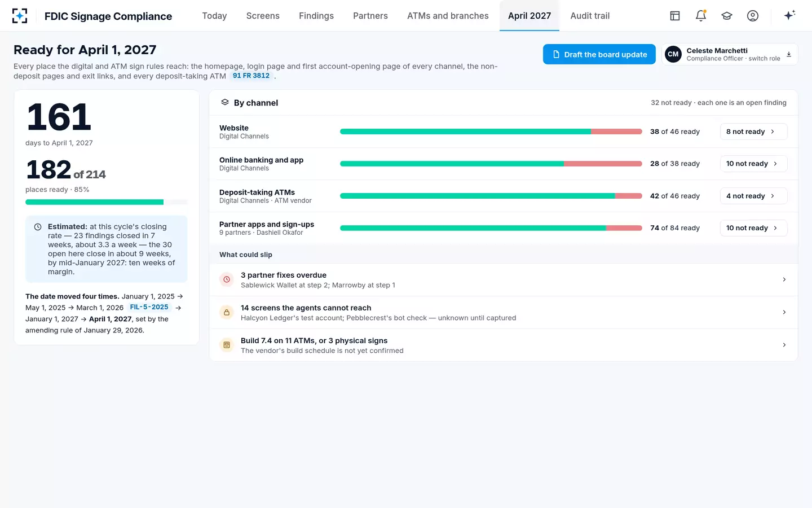This screenshot has width=812, height=508.
Task: Open Online banking's 10 not ready findings
Action: 754,164
